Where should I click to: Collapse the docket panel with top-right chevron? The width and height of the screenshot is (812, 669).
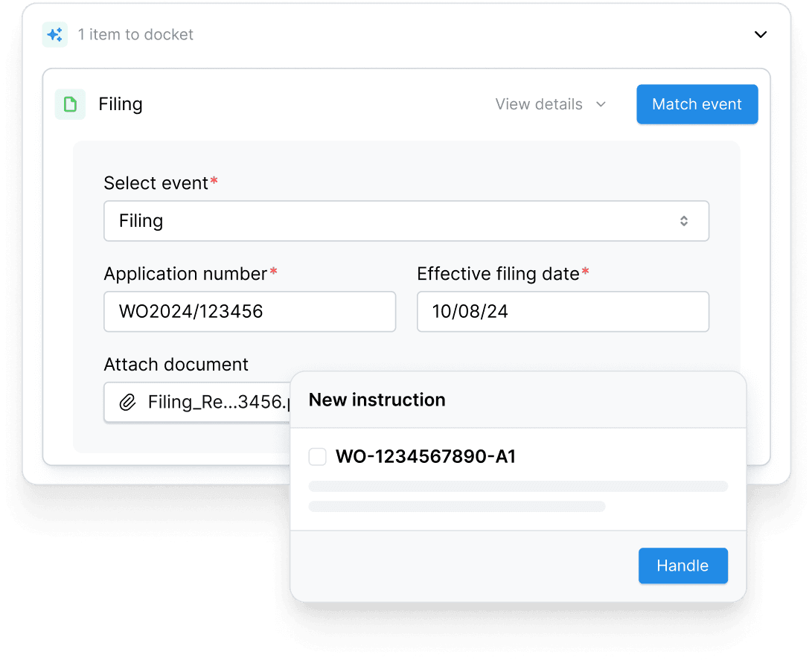point(760,34)
